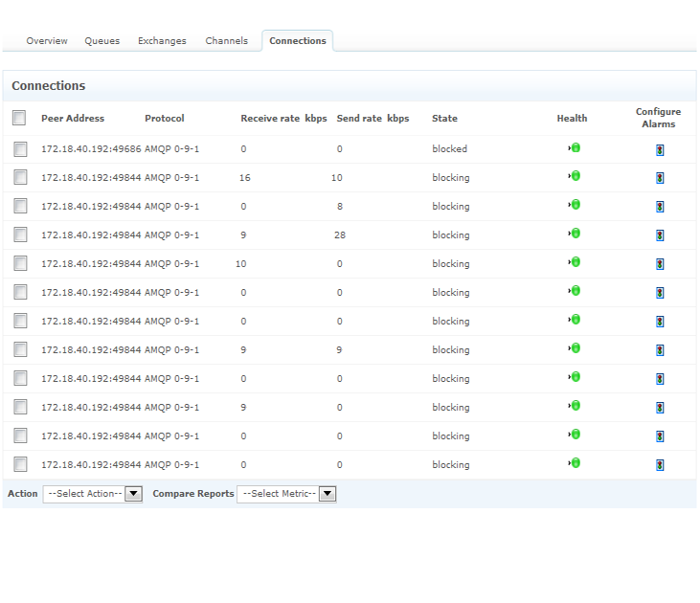
Task: Open the Overview tab
Action: point(47,40)
